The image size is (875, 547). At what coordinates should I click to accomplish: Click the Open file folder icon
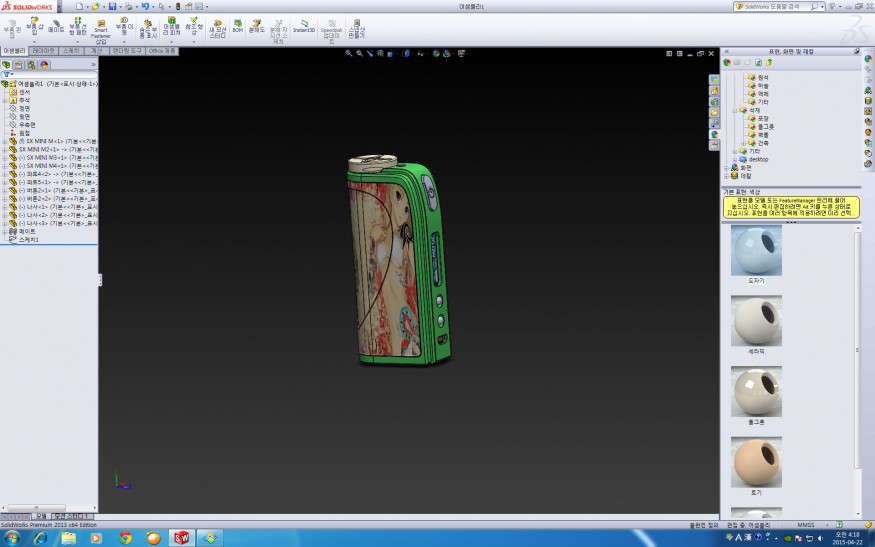(96, 6)
